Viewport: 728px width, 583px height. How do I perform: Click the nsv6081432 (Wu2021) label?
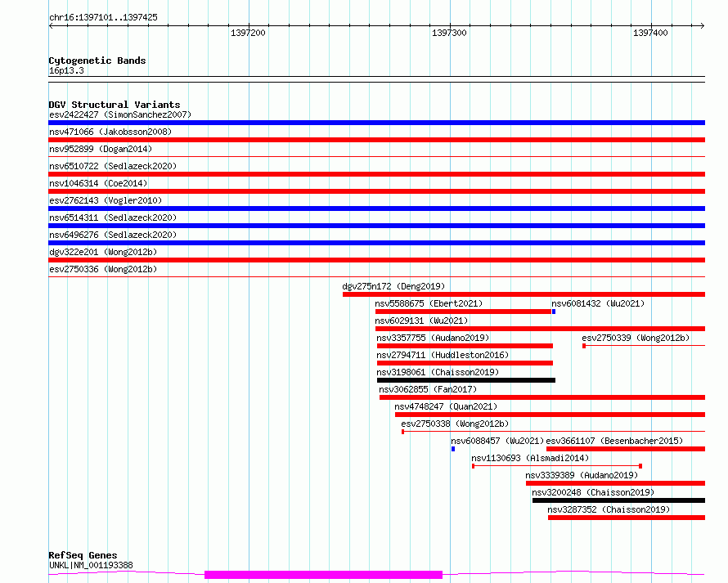click(x=598, y=303)
